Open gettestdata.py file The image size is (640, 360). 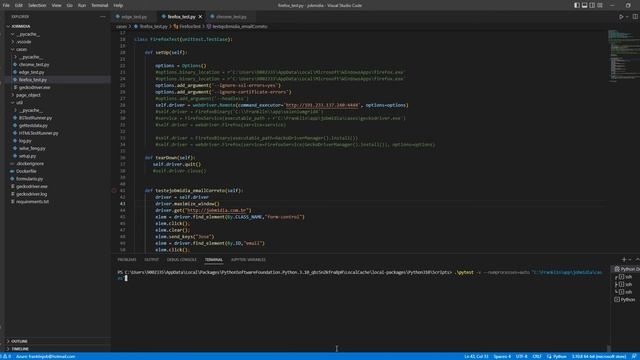(x=33, y=126)
